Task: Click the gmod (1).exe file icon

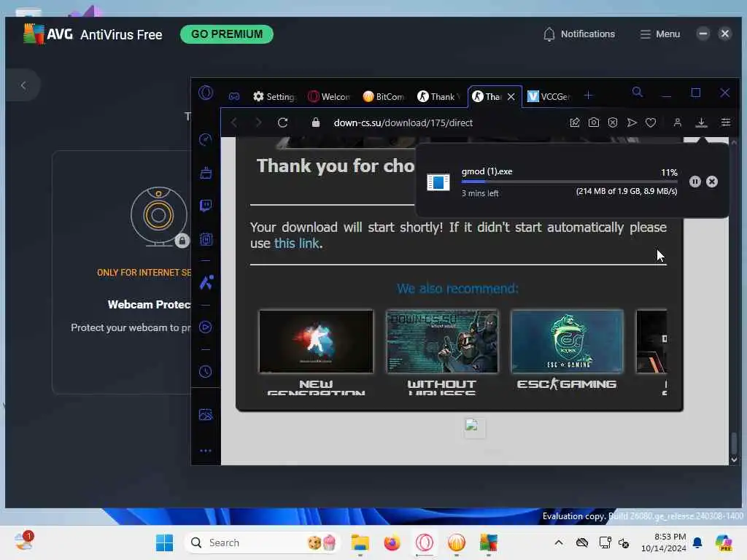Action: click(438, 182)
